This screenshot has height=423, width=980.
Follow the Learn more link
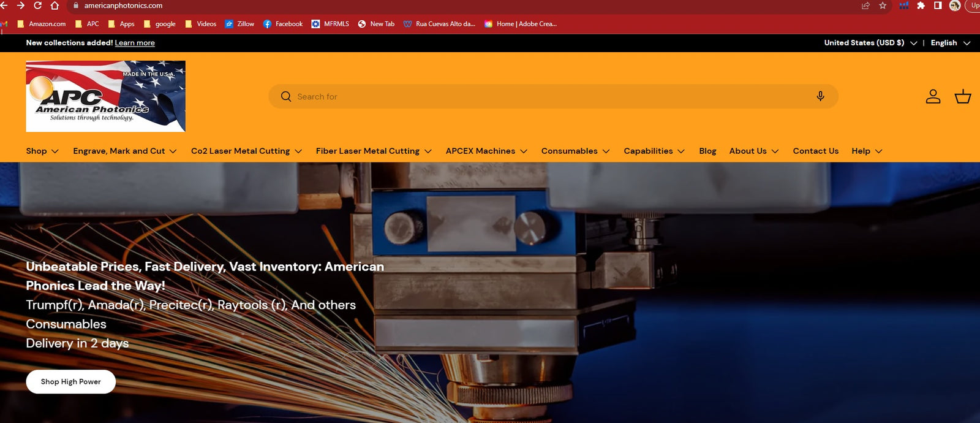(135, 43)
